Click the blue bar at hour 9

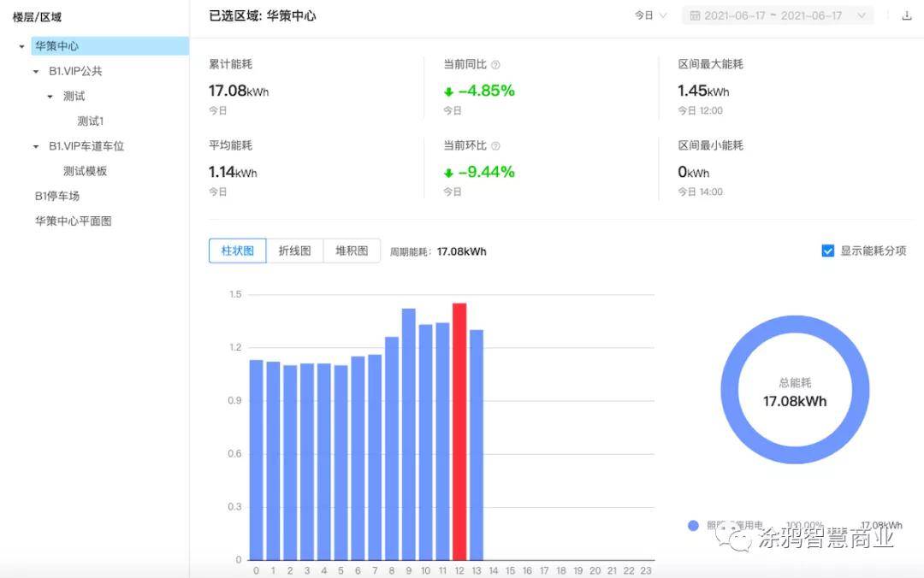(x=408, y=434)
